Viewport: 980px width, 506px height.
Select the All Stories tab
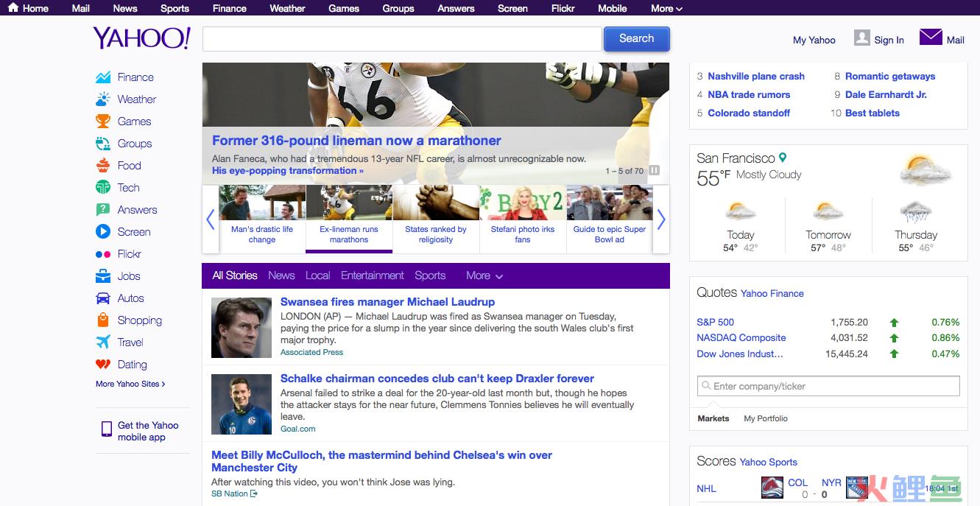click(235, 275)
